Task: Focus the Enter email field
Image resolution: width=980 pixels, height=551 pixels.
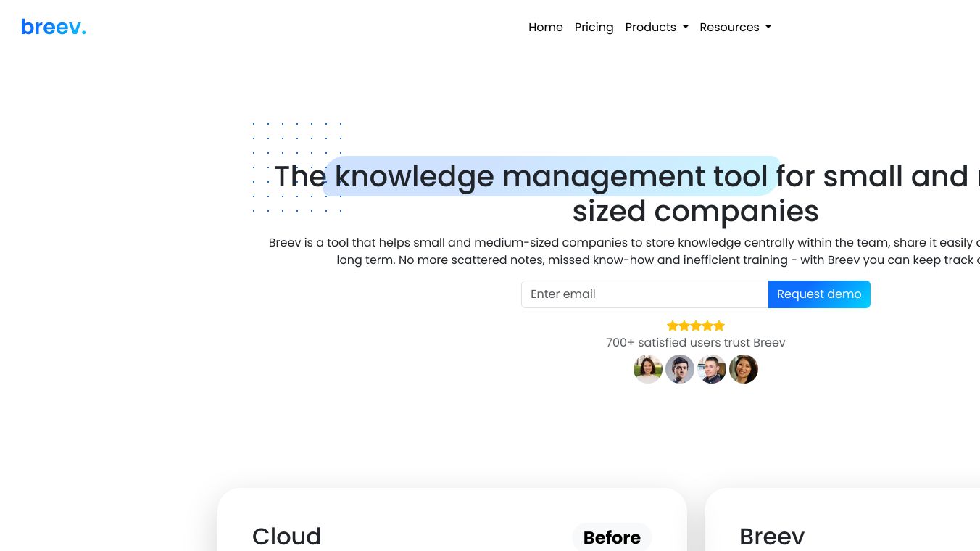Action: point(645,294)
